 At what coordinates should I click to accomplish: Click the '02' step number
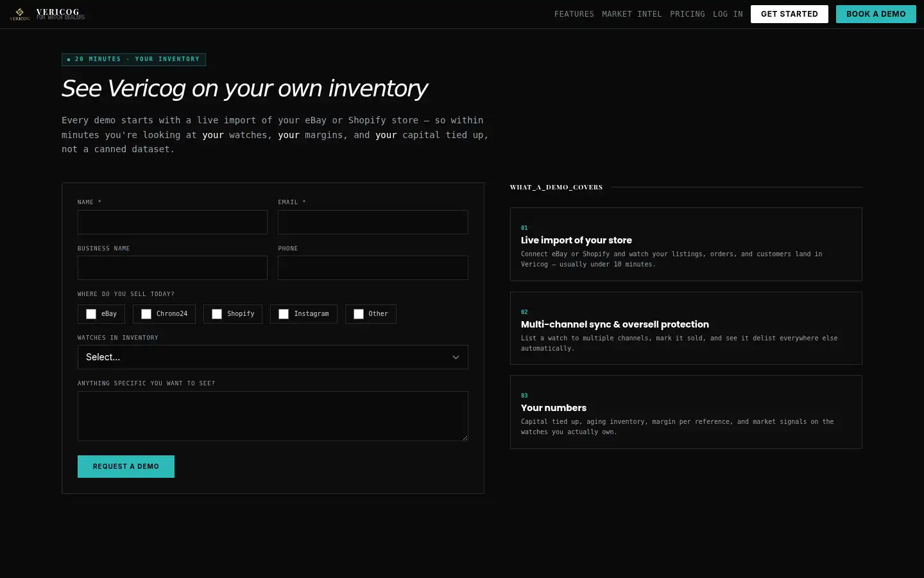pyautogui.click(x=524, y=312)
